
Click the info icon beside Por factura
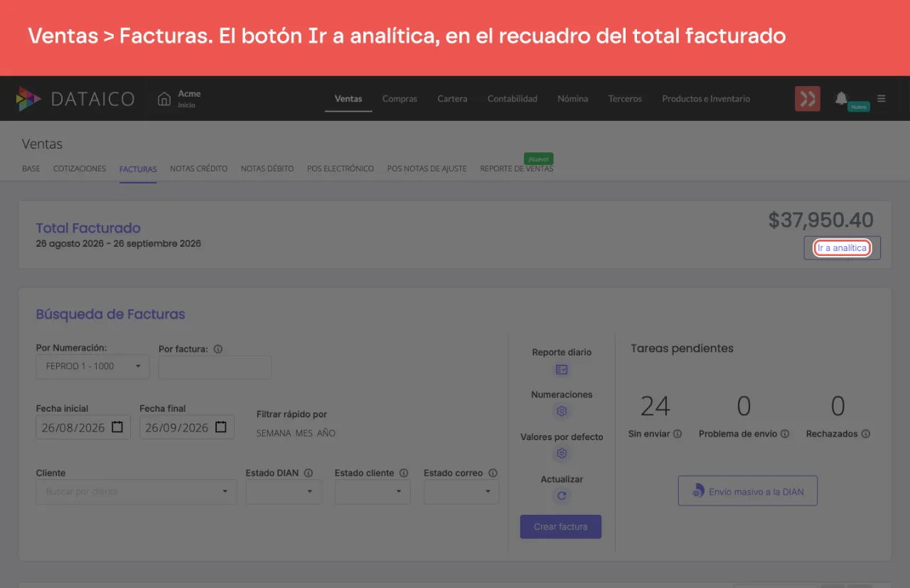218,349
